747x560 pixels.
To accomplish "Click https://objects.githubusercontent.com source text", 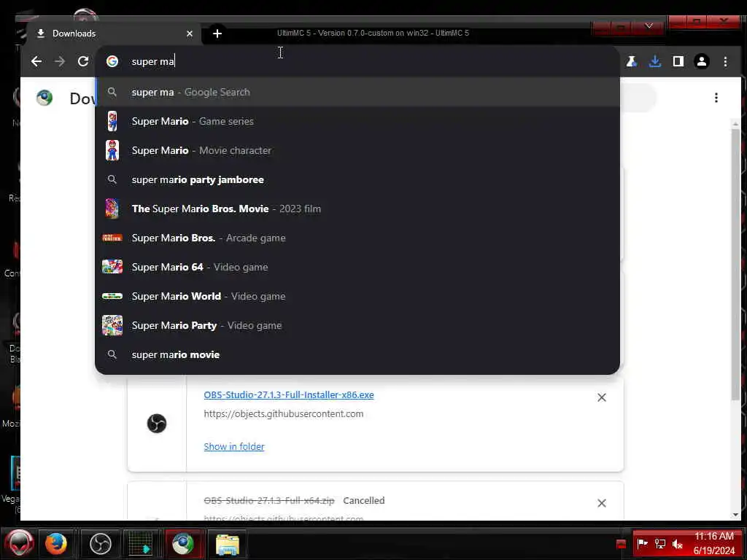I will tap(284, 414).
